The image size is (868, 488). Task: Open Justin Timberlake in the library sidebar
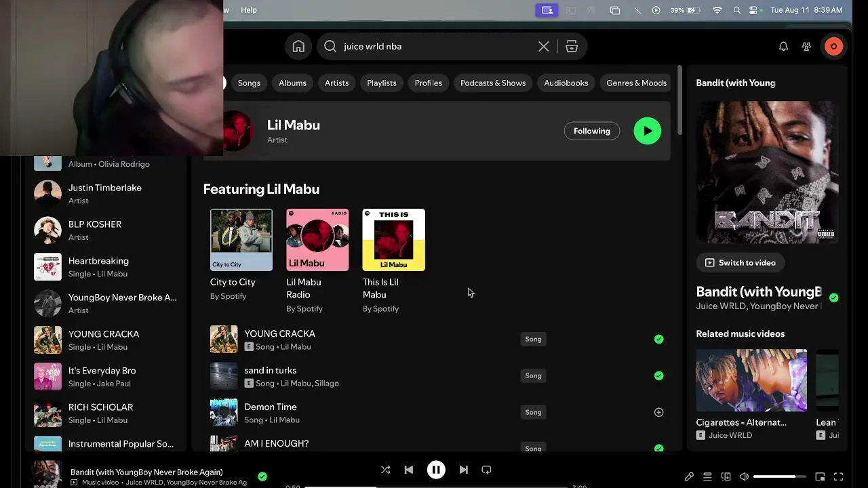point(105,193)
